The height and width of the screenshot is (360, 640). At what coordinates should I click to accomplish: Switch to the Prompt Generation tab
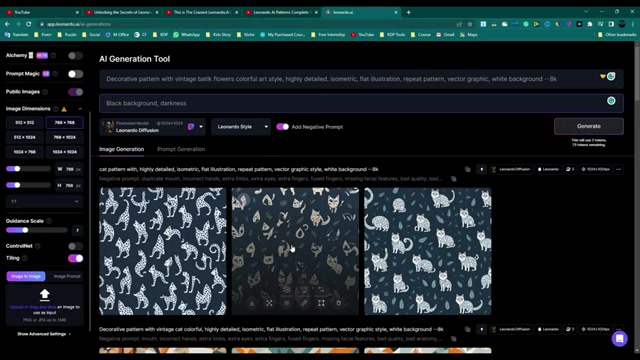pos(181,149)
